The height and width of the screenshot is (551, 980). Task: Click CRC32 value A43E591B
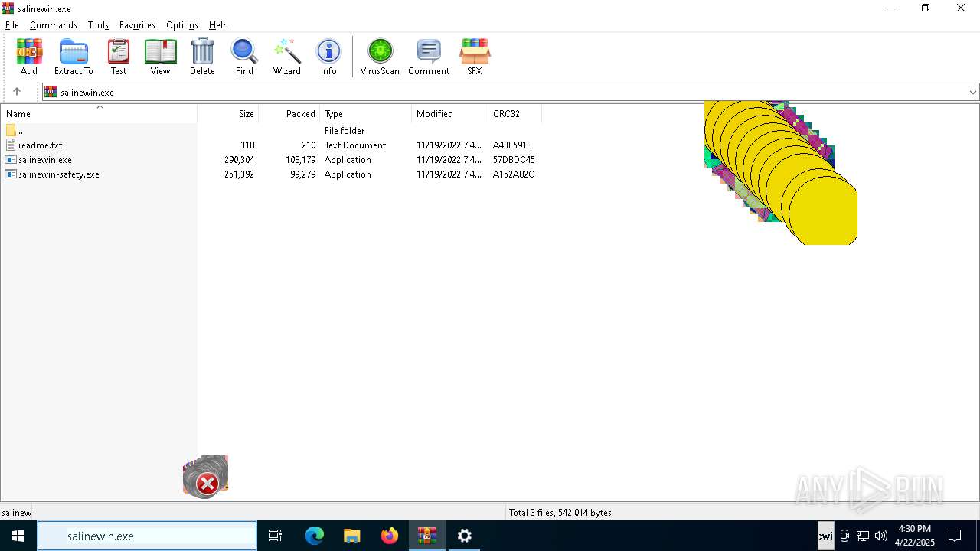tap(512, 145)
